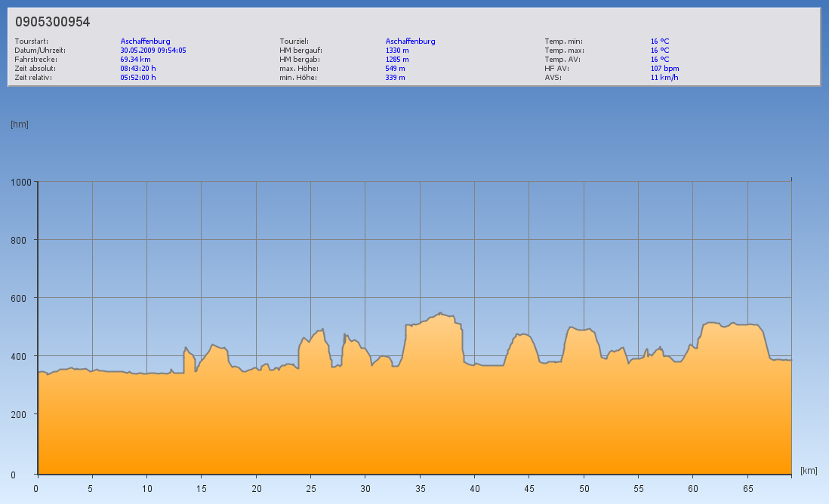Click the [hm] y-axis unit label
This screenshot has height=504, width=829.
[20, 124]
